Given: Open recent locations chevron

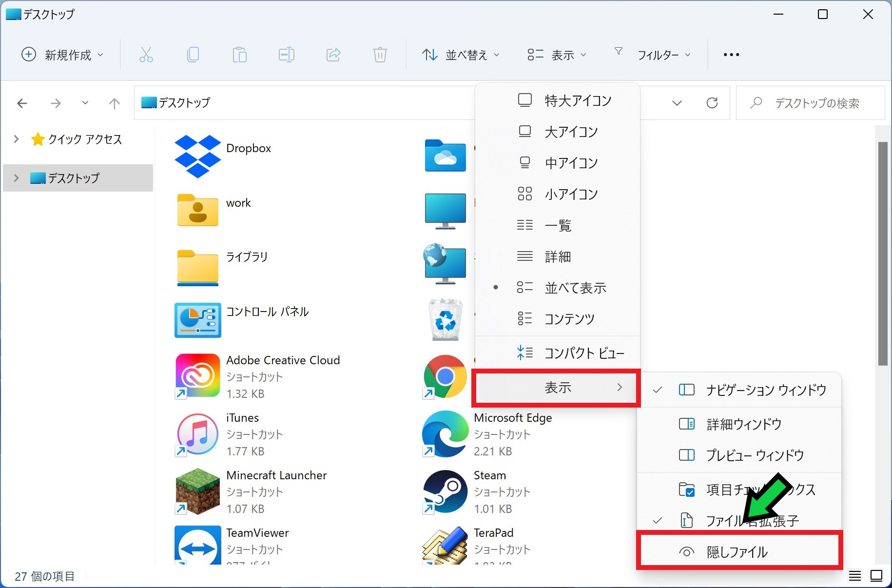Looking at the screenshot, I should click(85, 103).
